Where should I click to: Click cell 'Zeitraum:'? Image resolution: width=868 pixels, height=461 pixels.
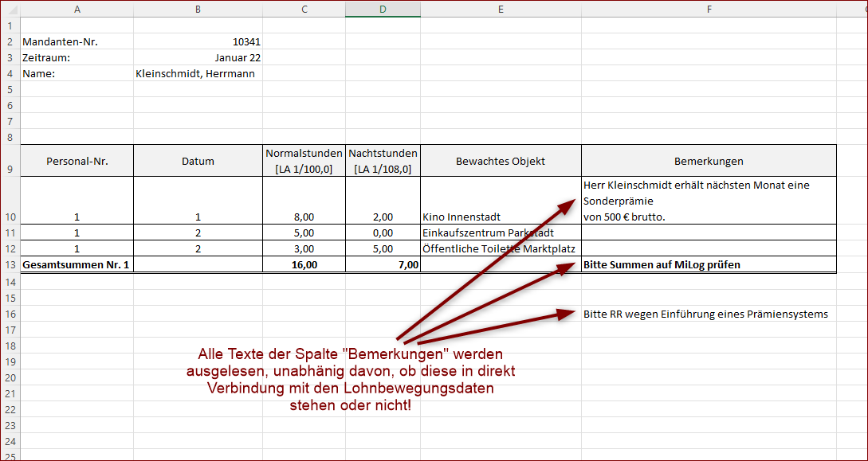(77, 57)
